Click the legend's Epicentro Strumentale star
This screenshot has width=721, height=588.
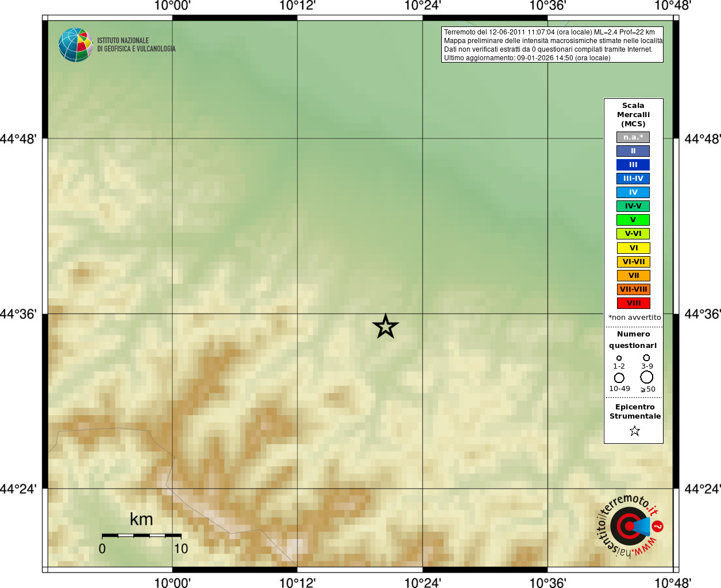tap(634, 431)
